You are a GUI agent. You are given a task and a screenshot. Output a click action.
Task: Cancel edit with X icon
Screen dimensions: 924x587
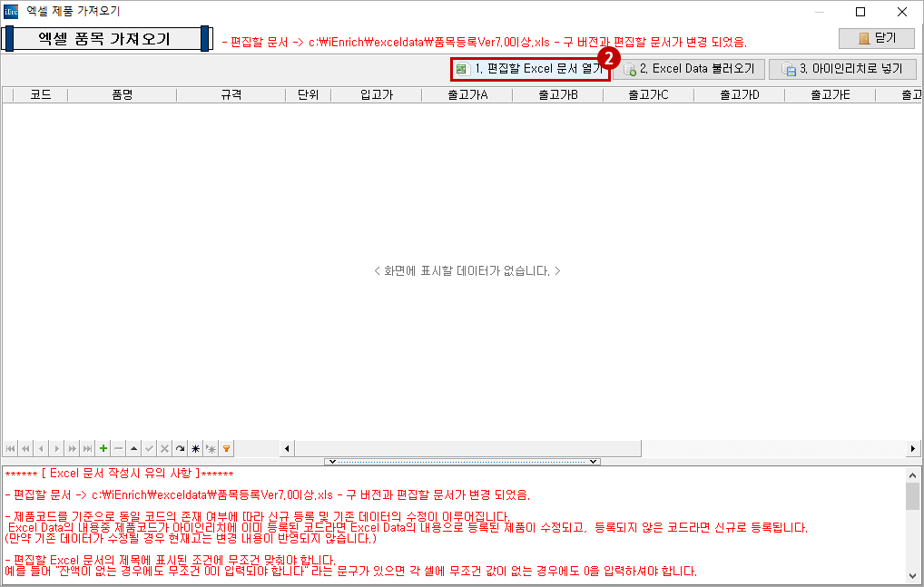pos(164,448)
